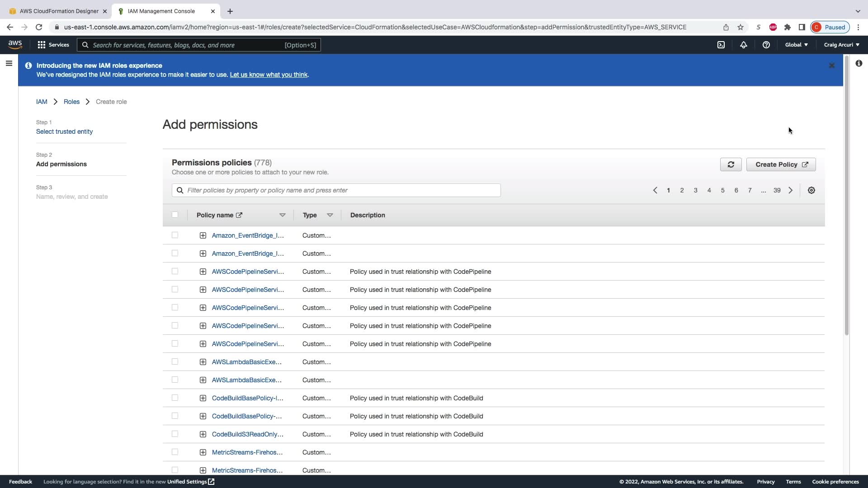This screenshot has width=868, height=488.
Task: Check the first Amazon_EventBridge policy checkbox
Action: tap(175, 235)
